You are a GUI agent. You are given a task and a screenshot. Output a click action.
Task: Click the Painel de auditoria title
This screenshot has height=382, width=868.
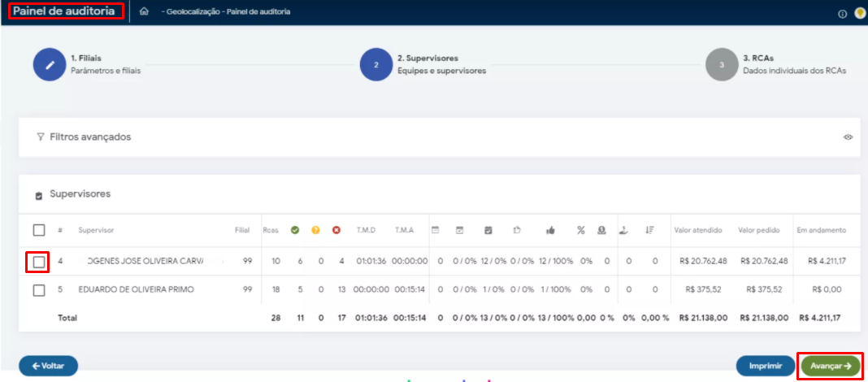(x=64, y=11)
